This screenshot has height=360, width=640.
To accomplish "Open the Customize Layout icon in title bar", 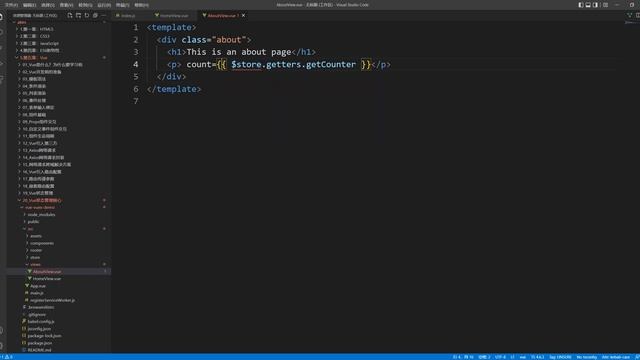I will (x=606, y=5).
